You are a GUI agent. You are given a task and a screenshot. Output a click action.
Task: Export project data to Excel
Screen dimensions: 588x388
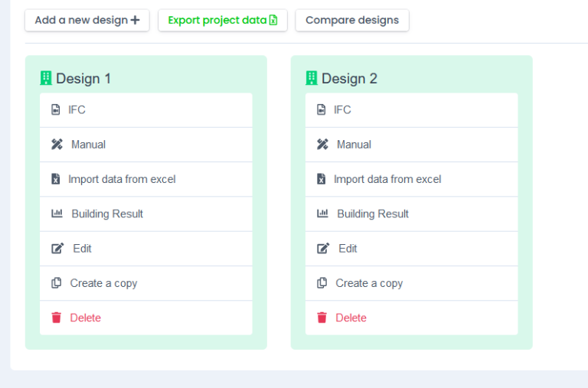tap(223, 20)
